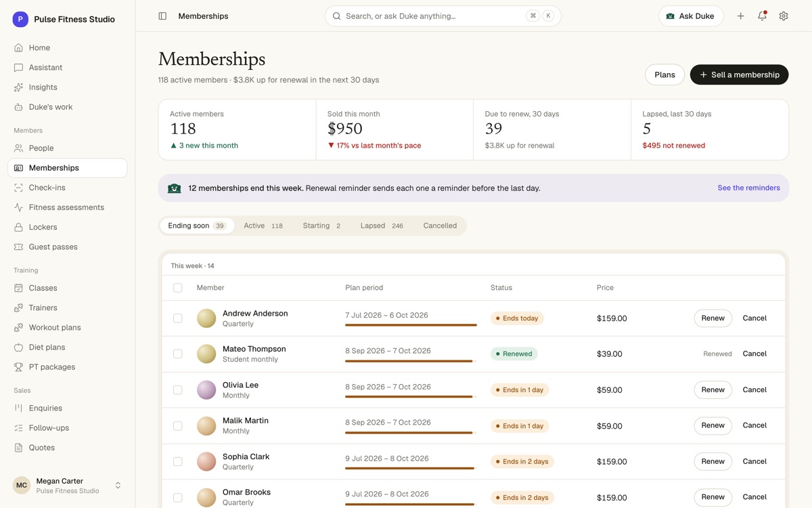Open Classes calendar icon
The height and width of the screenshot is (508, 812).
click(x=18, y=288)
